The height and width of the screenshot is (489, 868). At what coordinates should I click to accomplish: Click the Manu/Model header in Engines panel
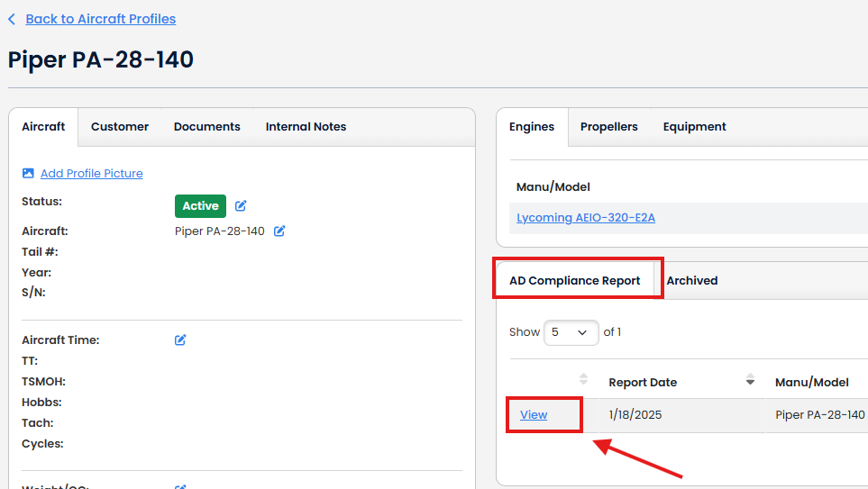[553, 187]
